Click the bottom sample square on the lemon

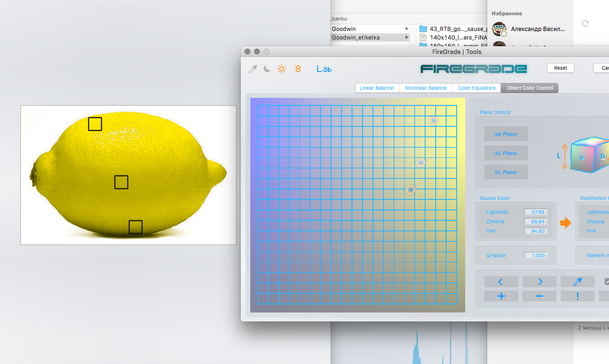pyautogui.click(x=136, y=227)
